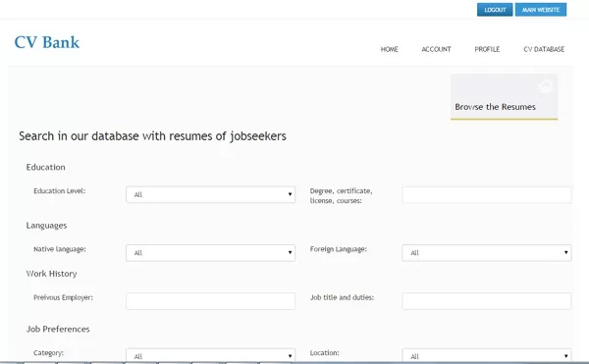589x364 pixels.
Task: Open the MAIN WEBSITE button
Action: (541, 10)
